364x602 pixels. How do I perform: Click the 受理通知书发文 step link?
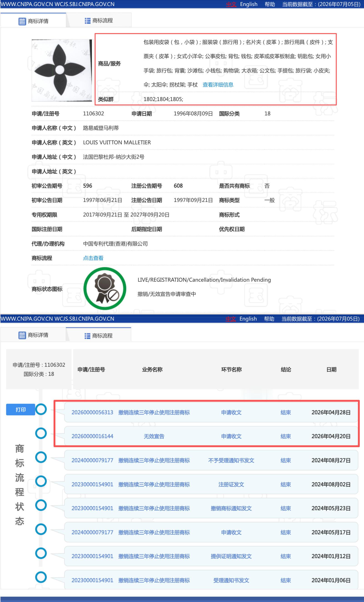click(x=231, y=580)
